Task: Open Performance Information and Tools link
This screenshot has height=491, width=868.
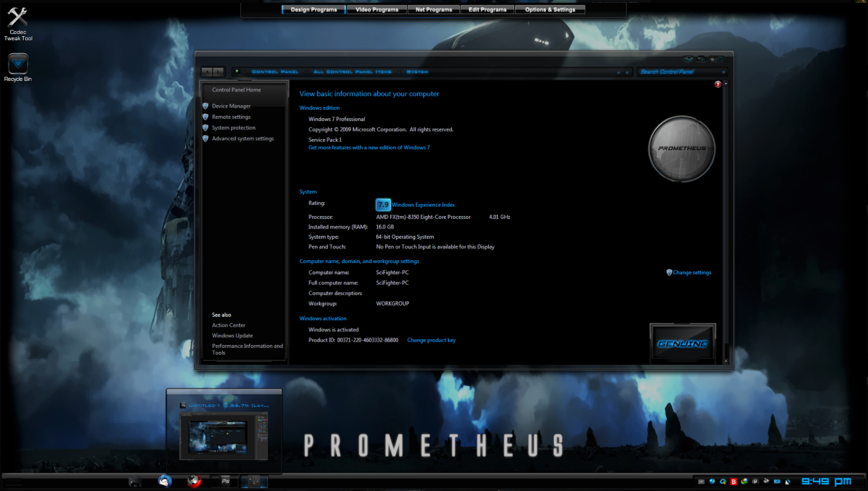Action: [x=247, y=349]
